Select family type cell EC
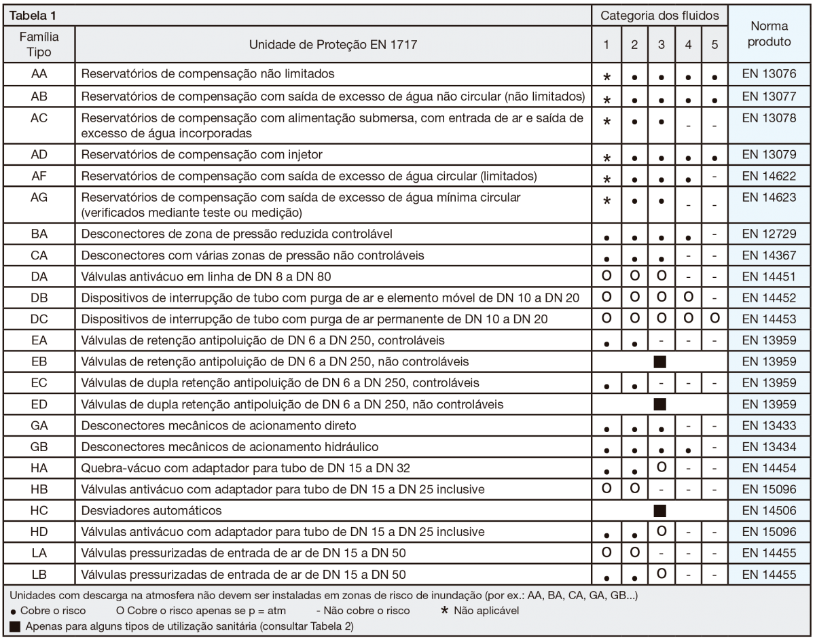Screen dimensions: 815x644 pyautogui.click(x=39, y=382)
